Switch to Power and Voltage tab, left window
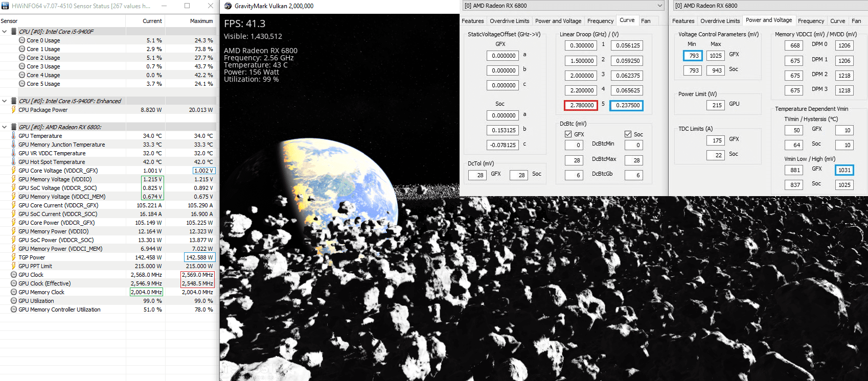This screenshot has width=868, height=381. click(558, 21)
